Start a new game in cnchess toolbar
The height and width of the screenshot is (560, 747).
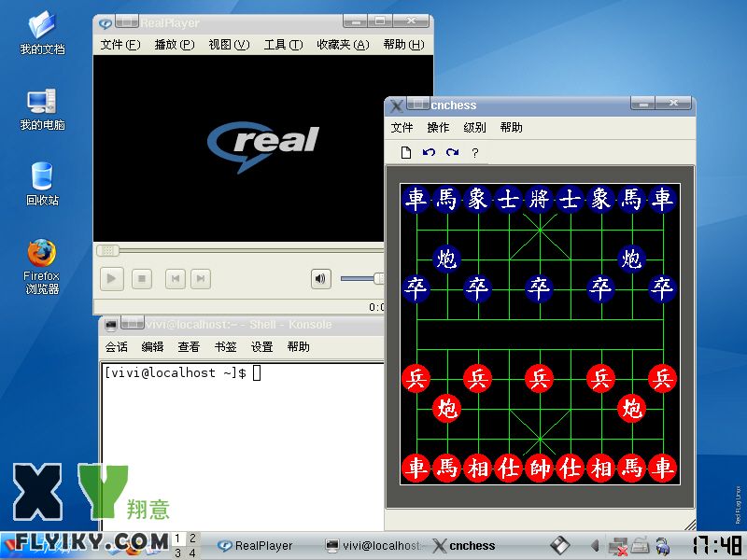point(406,152)
